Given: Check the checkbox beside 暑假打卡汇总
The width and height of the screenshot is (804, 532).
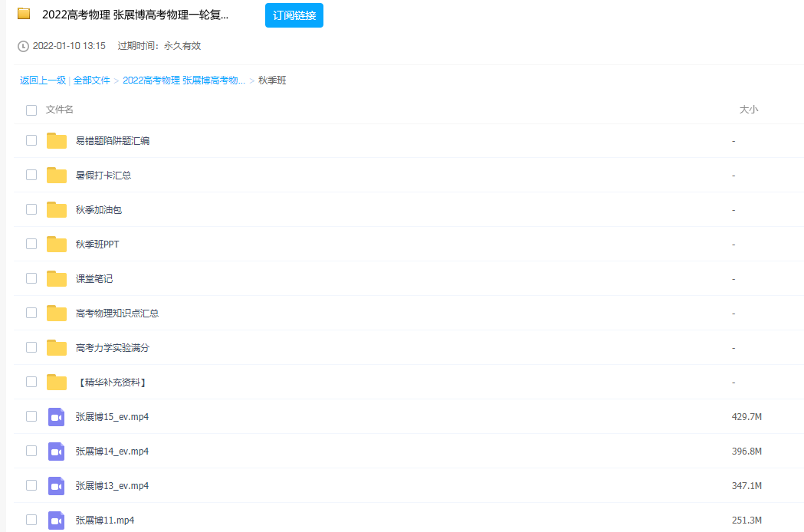Looking at the screenshot, I should 31,175.
